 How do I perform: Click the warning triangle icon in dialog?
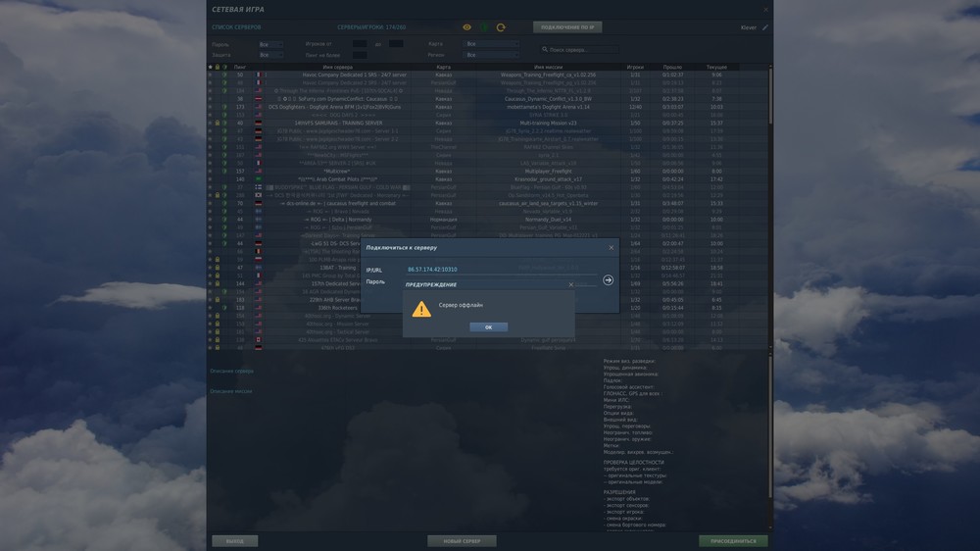click(421, 309)
